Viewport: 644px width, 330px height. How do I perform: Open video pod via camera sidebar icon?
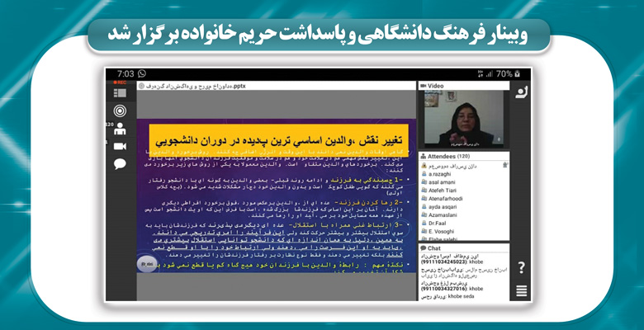pyautogui.click(x=120, y=146)
